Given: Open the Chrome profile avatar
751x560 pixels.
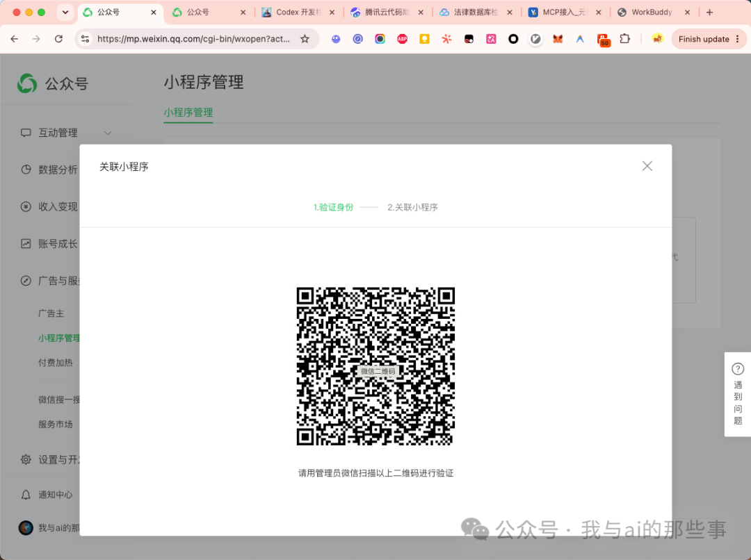Looking at the screenshot, I should click(x=657, y=39).
